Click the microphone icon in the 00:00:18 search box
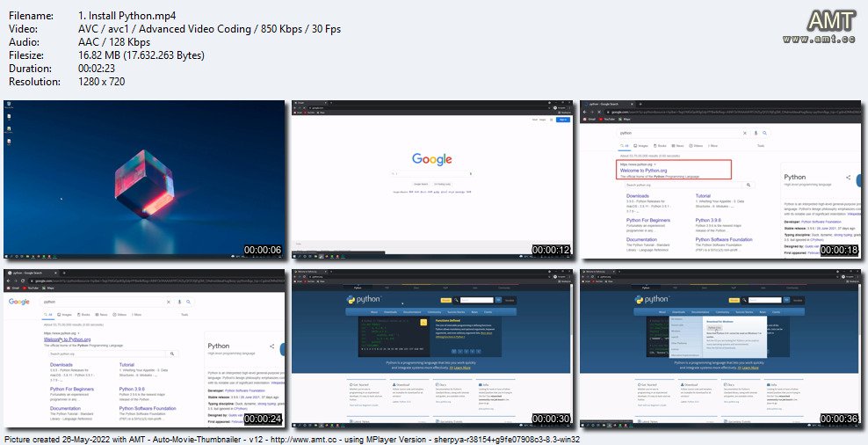868x445 pixels. [756, 133]
